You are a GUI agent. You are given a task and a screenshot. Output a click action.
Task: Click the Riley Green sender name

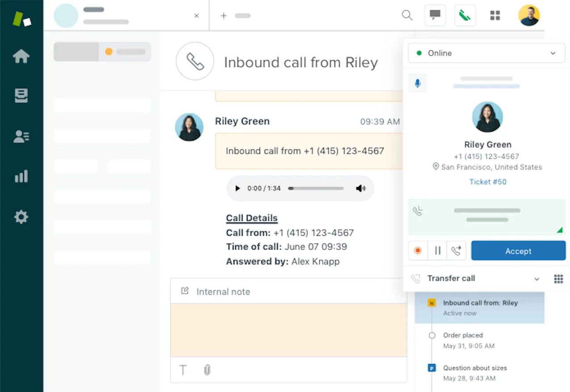pos(242,121)
